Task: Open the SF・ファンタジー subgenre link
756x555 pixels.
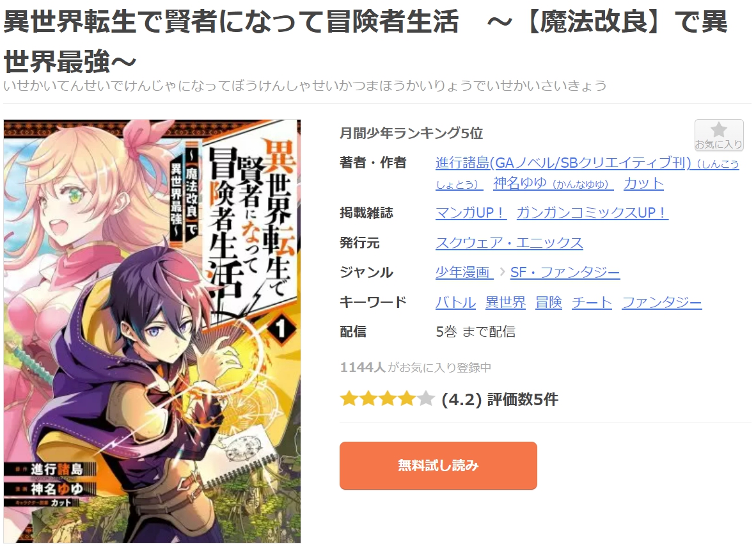Action: click(x=565, y=272)
